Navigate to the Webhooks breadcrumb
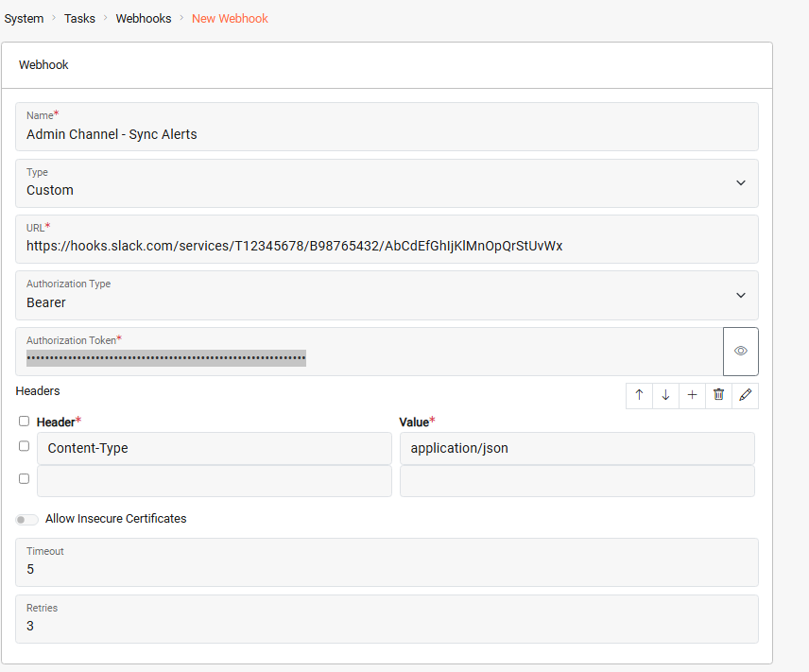809x672 pixels. 143,18
